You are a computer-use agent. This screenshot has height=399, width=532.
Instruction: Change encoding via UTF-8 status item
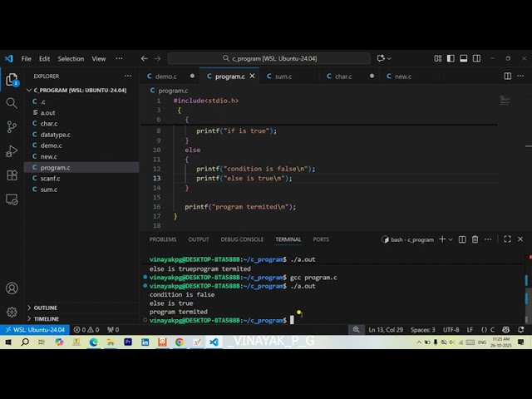pos(451,329)
